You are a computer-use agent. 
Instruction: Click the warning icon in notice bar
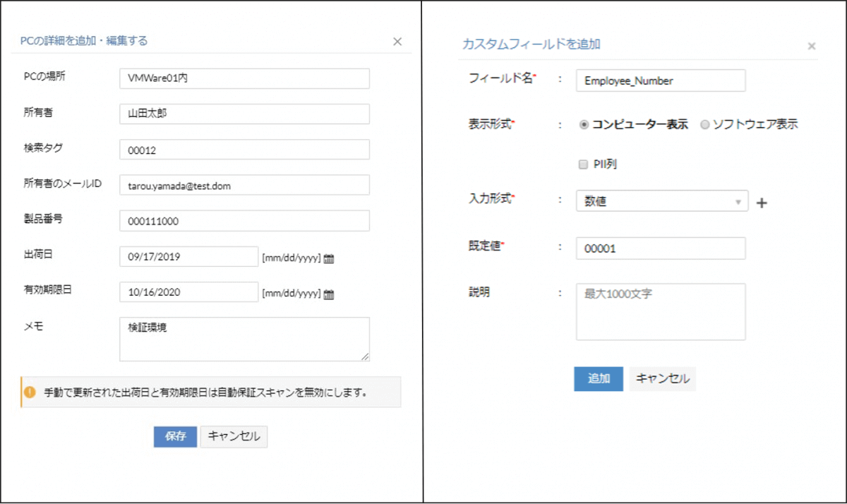click(x=30, y=391)
